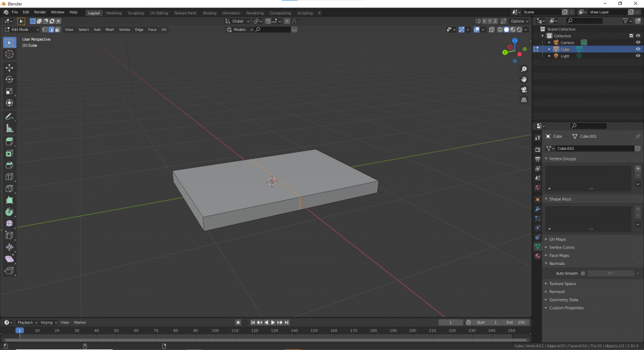Open the Material properties tab icon
644x350 pixels.
click(537, 256)
